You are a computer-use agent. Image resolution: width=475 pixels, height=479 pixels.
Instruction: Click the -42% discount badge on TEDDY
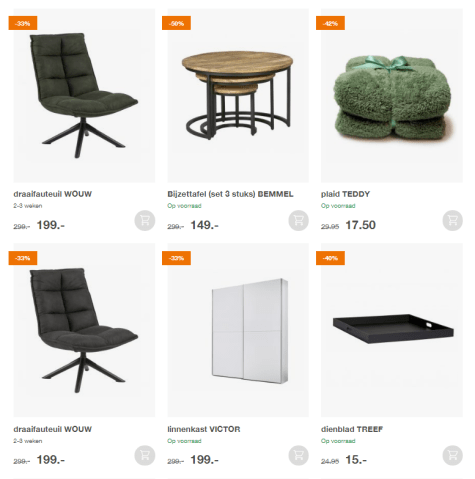pyautogui.click(x=330, y=23)
